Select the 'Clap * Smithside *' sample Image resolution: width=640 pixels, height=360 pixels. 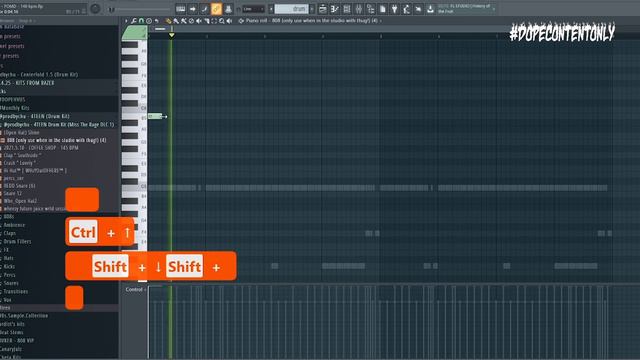click(22, 156)
